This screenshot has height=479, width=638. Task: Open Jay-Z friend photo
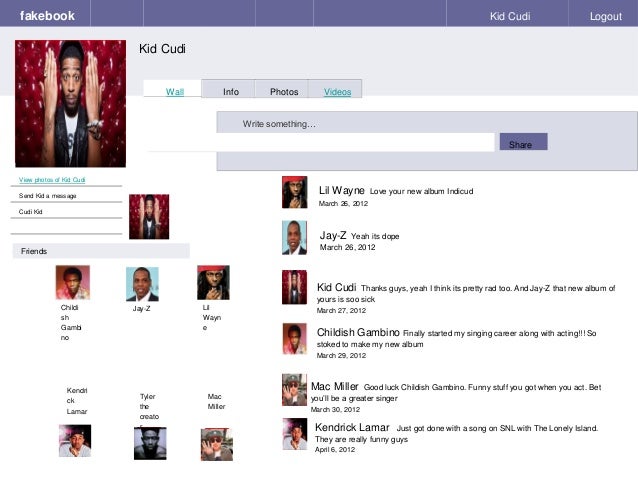click(x=142, y=284)
